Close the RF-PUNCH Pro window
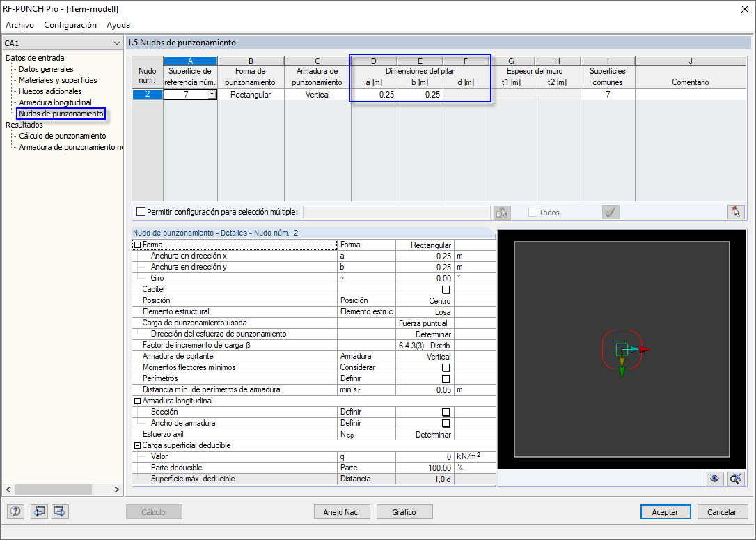The width and height of the screenshot is (756, 540). coord(744,9)
